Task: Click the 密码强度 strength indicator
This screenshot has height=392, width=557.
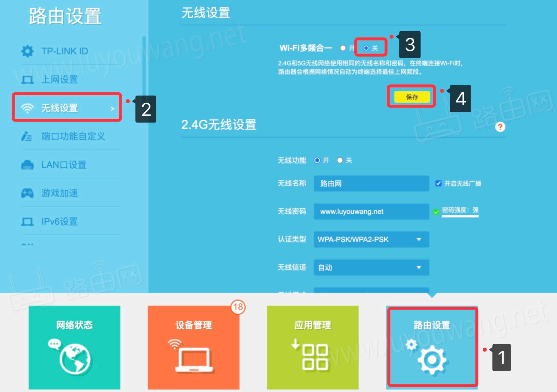Action: coord(460,211)
